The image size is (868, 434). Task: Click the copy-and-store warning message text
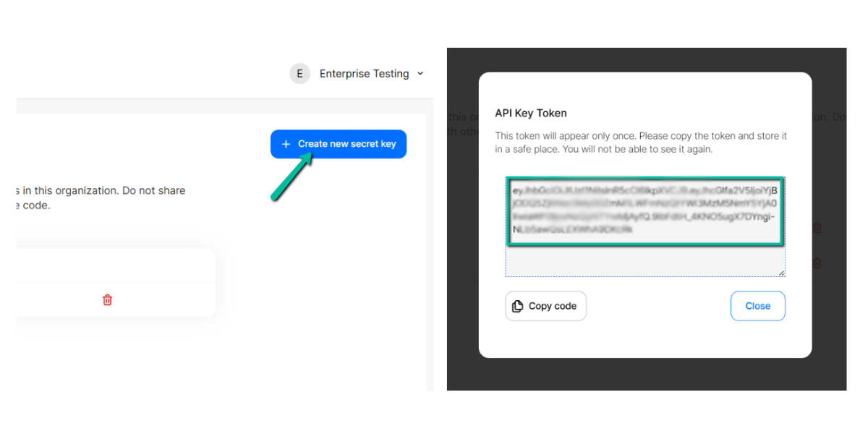coord(640,141)
